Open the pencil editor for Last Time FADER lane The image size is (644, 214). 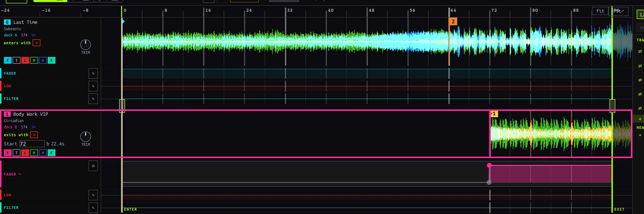click(x=93, y=73)
